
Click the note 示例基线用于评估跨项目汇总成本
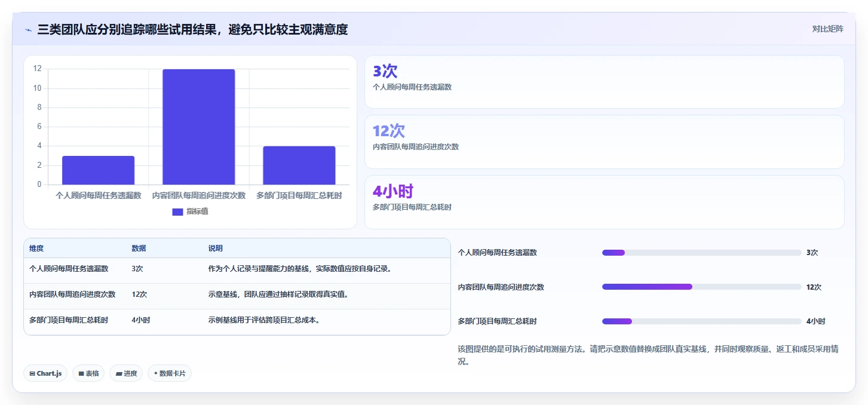[x=264, y=320]
